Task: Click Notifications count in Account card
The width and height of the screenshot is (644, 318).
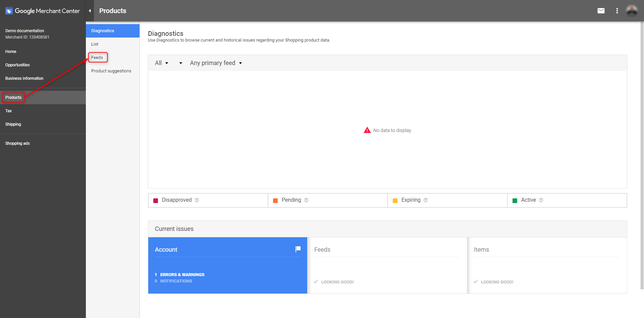Action: point(173,281)
